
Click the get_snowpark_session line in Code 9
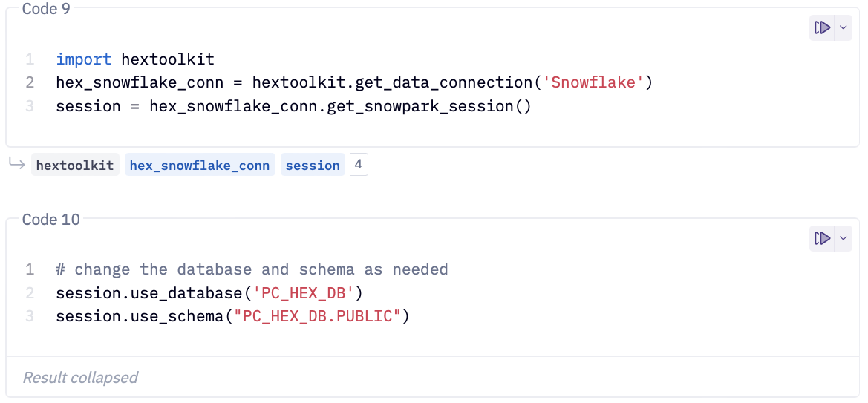coord(293,106)
